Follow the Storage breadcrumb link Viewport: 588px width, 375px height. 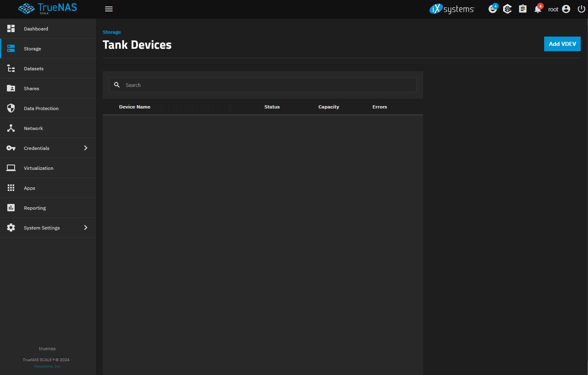(x=112, y=32)
